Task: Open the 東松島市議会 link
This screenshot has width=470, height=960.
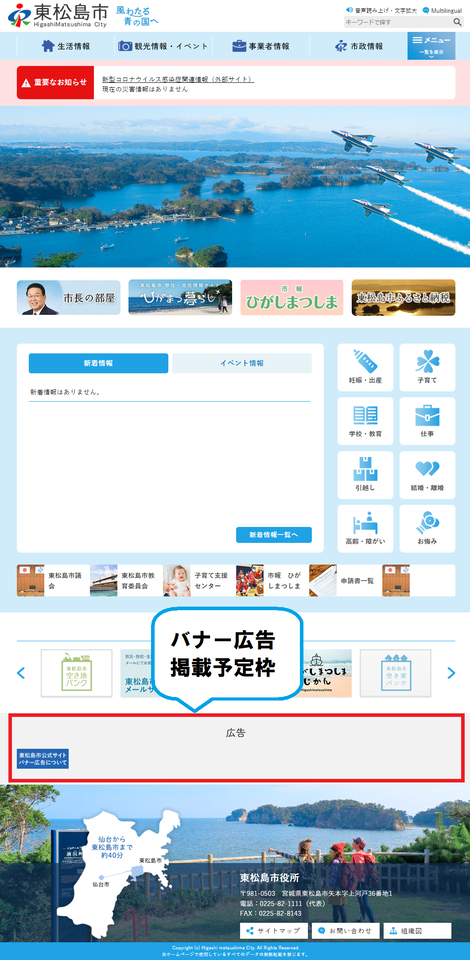Action: tap(53, 580)
